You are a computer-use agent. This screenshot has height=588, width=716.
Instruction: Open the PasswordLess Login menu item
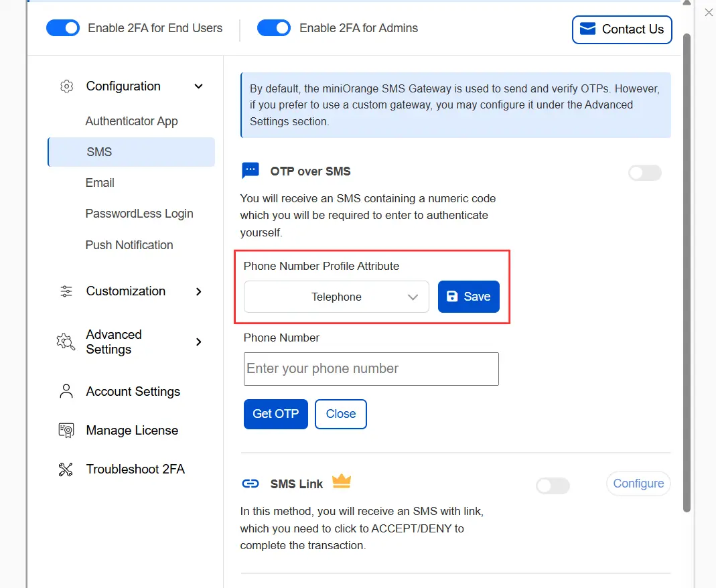pos(139,214)
